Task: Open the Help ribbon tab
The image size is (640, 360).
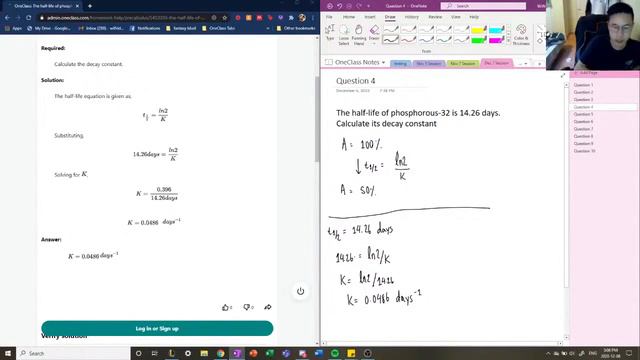Action: click(473, 17)
